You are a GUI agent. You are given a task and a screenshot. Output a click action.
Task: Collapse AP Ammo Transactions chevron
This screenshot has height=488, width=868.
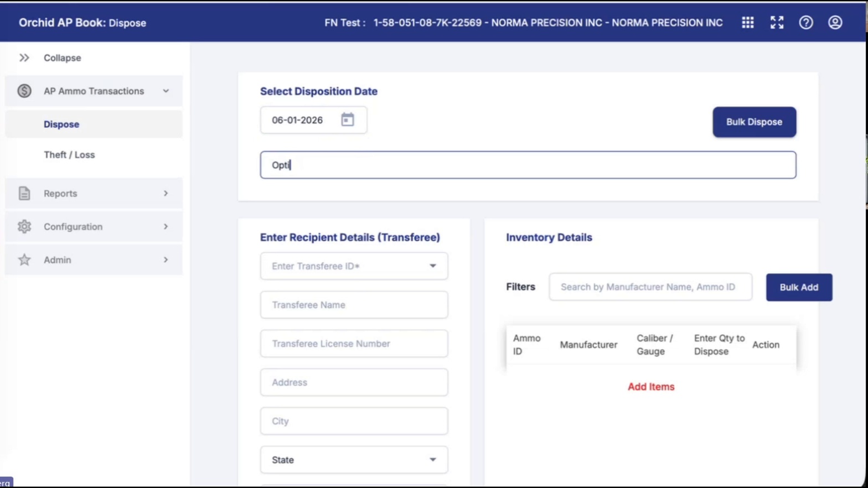(x=166, y=91)
